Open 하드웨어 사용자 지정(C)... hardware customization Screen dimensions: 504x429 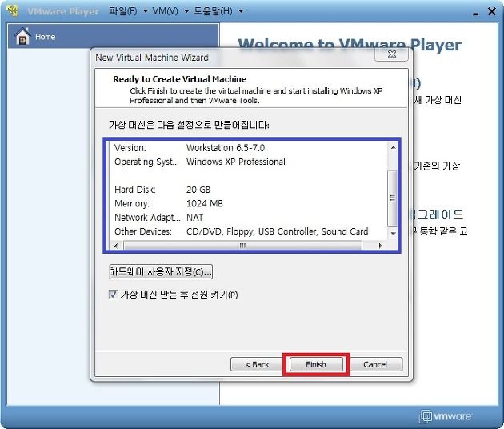161,272
